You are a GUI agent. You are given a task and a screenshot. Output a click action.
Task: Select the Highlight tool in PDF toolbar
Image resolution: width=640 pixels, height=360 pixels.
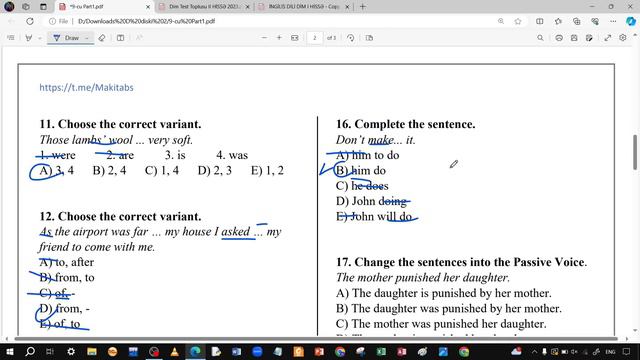29,38
